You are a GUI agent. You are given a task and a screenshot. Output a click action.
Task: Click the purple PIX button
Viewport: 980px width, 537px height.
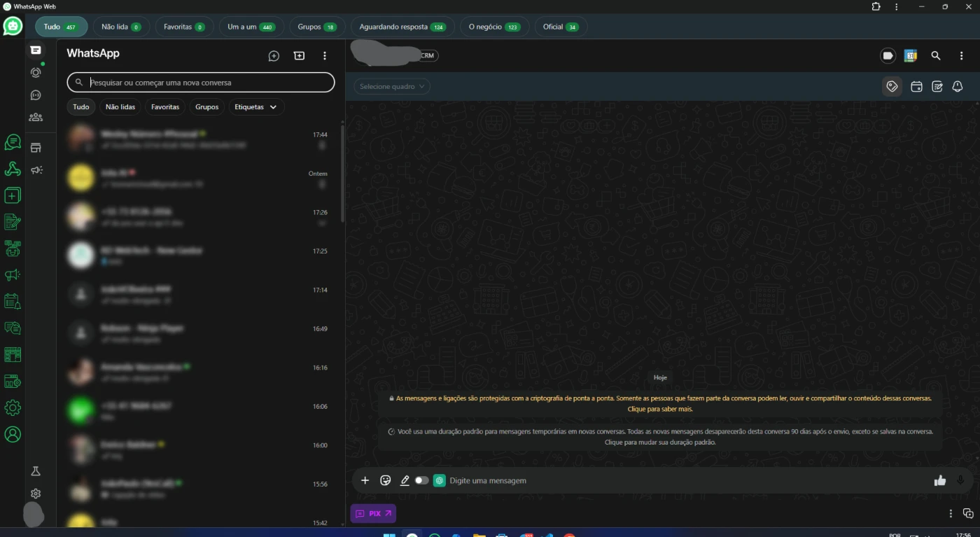click(373, 513)
